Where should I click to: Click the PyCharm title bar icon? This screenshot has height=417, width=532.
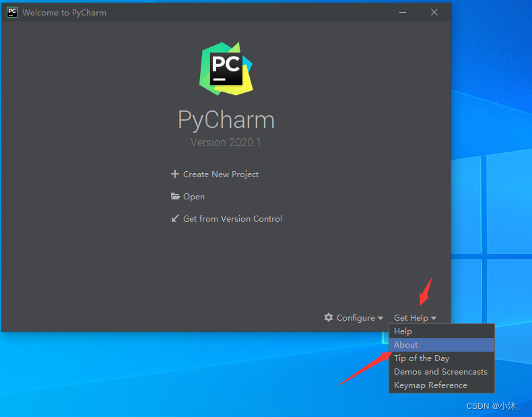[x=12, y=12]
